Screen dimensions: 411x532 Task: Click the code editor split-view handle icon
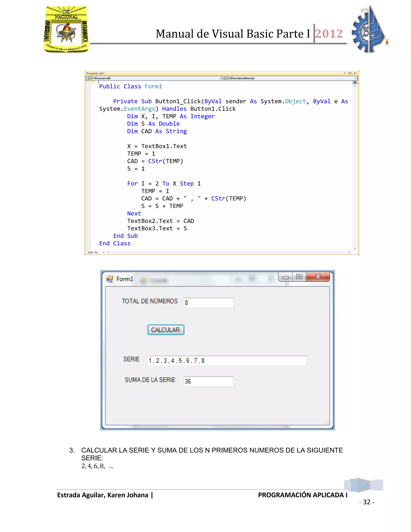(355, 83)
